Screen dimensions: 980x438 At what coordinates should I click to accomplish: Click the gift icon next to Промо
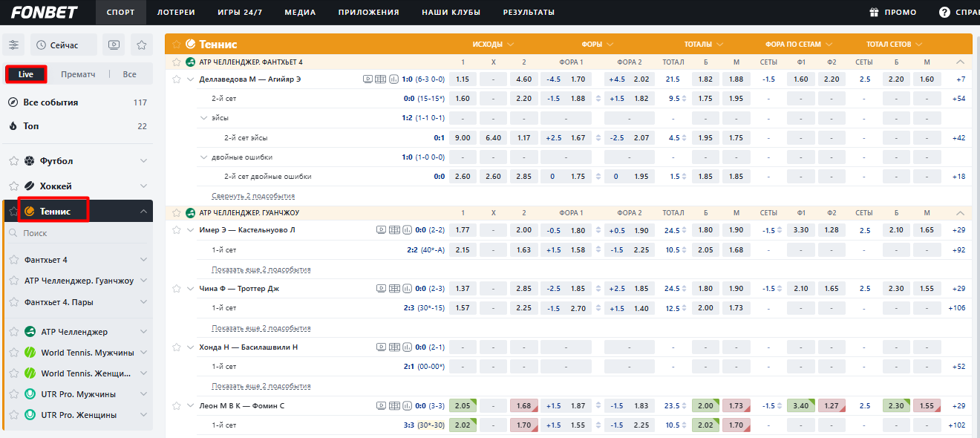click(874, 12)
